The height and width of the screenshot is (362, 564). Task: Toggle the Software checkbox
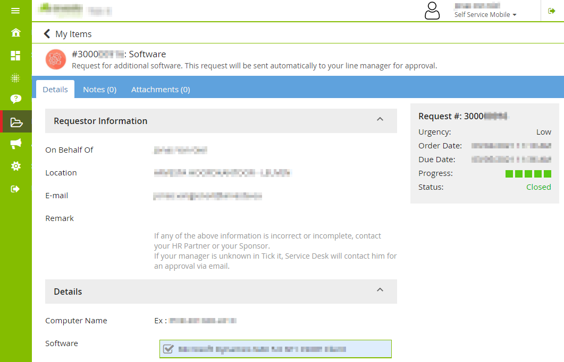pyautogui.click(x=168, y=349)
